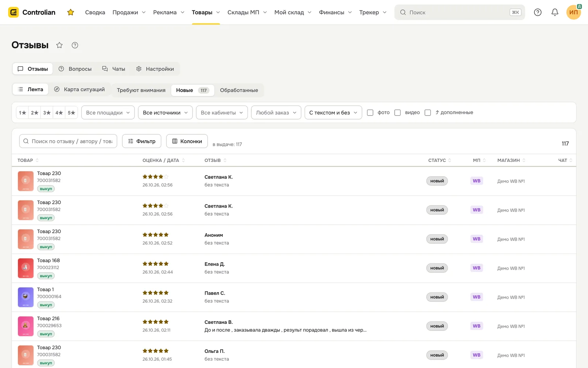Open page help icon beside Отзывы title
This screenshot has width=588, height=368.
[75, 45]
